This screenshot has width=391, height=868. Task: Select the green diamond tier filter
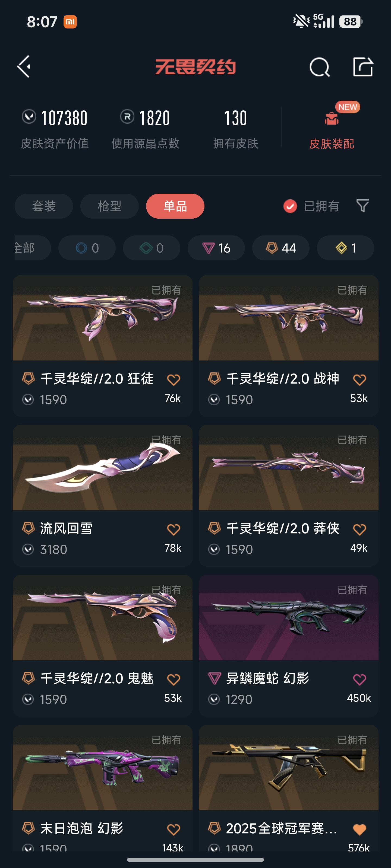click(152, 248)
